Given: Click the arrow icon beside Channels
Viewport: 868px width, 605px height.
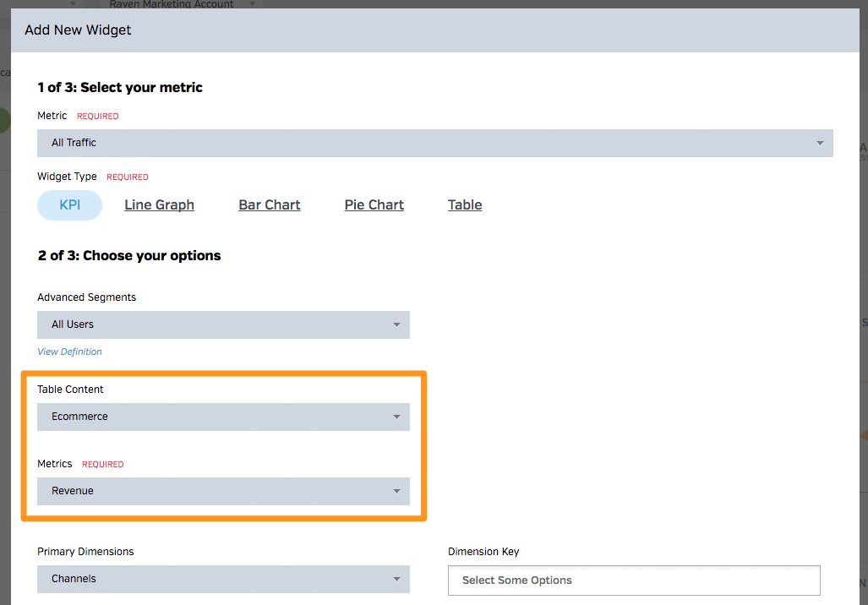Looking at the screenshot, I should tap(396, 579).
